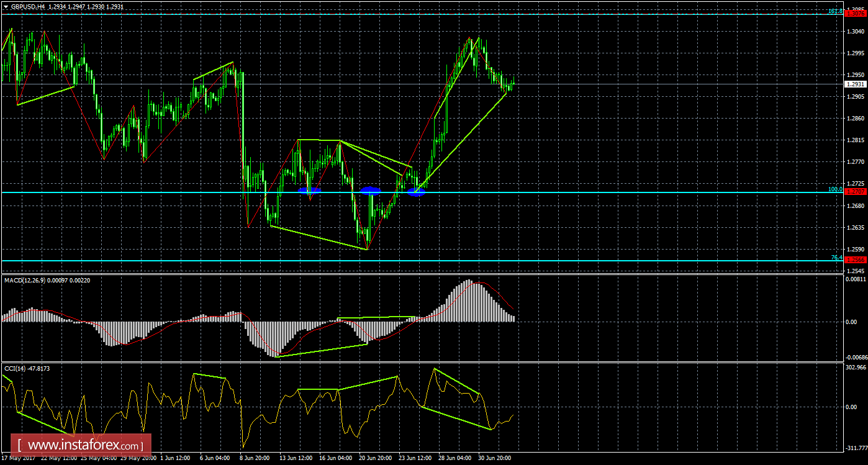Select the CCI(14) indicator label
Screen dimensions: 868x465
(20, 367)
